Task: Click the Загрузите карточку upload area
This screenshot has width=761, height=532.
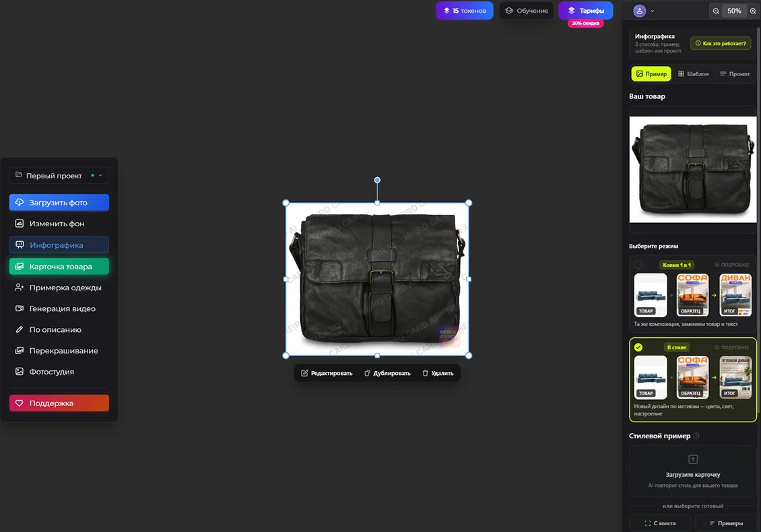Action: (692, 471)
